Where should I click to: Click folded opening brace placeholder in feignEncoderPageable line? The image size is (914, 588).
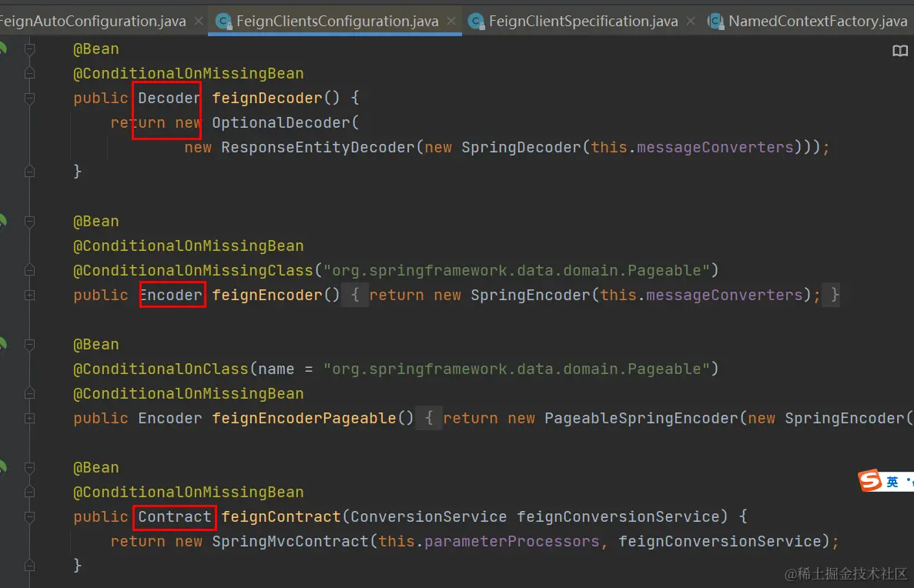pos(429,418)
